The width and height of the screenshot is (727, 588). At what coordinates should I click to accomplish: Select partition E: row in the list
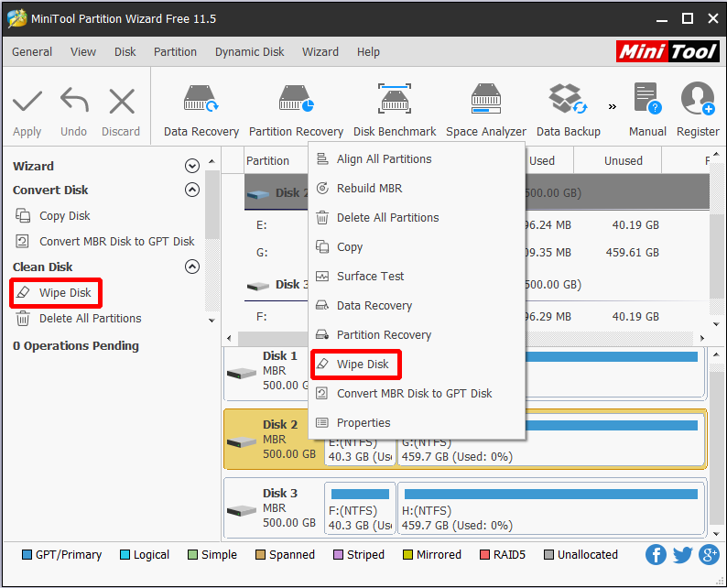(477, 225)
